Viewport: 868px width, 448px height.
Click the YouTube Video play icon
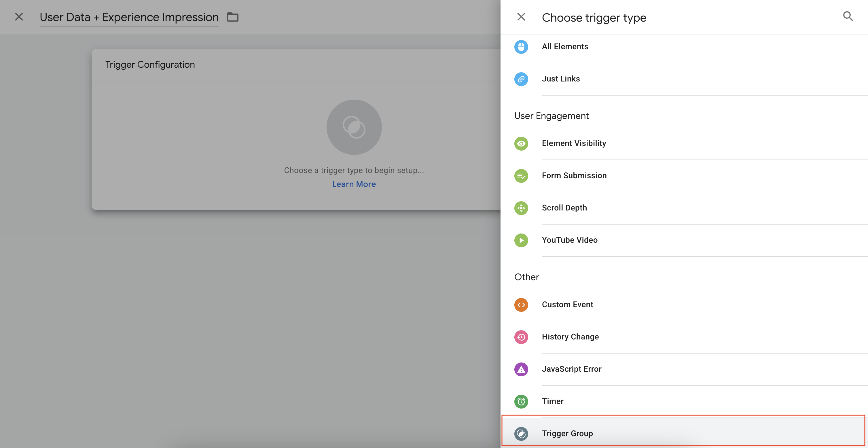click(x=521, y=240)
